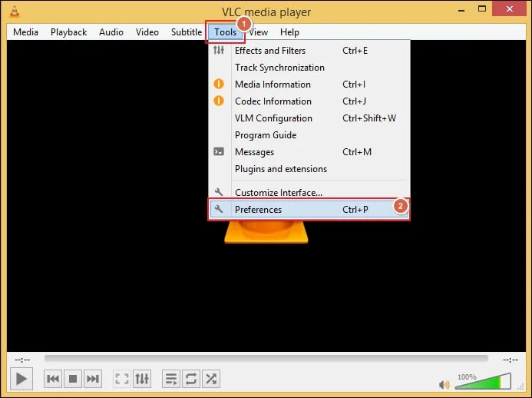Skip to the next media track
Screen dimensions: 532x398
(93, 379)
